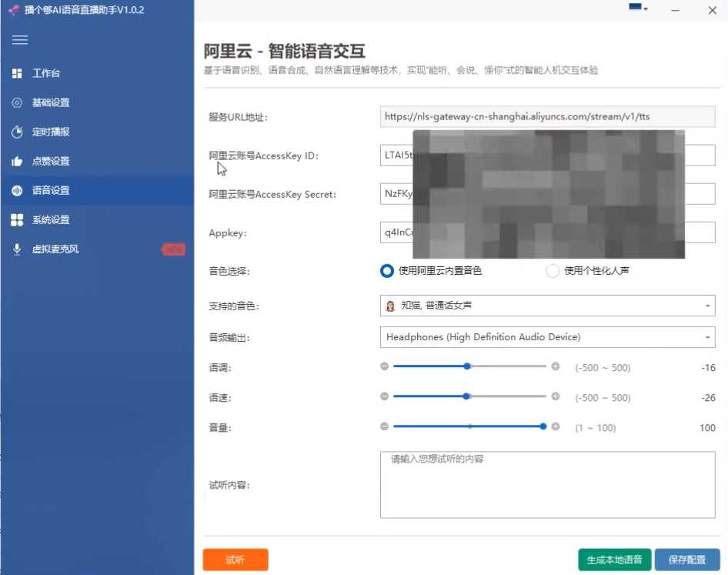Click the blue 保存配置 button
The image size is (728, 575).
pos(687,560)
